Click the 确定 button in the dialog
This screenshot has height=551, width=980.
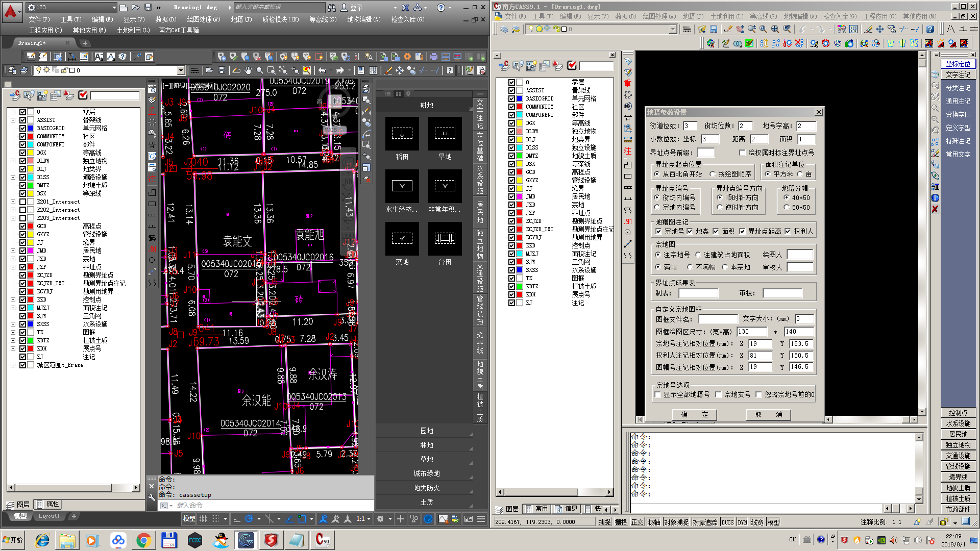[694, 414]
